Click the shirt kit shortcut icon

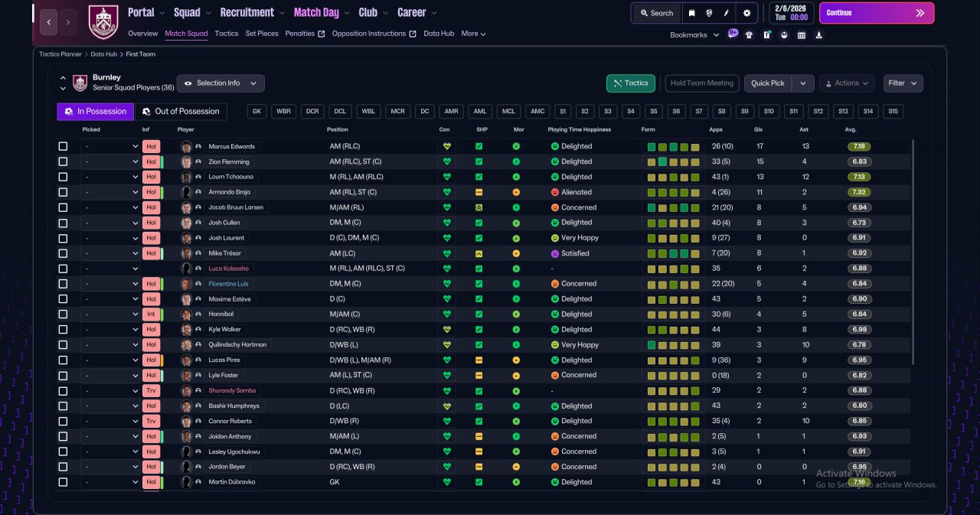749,34
